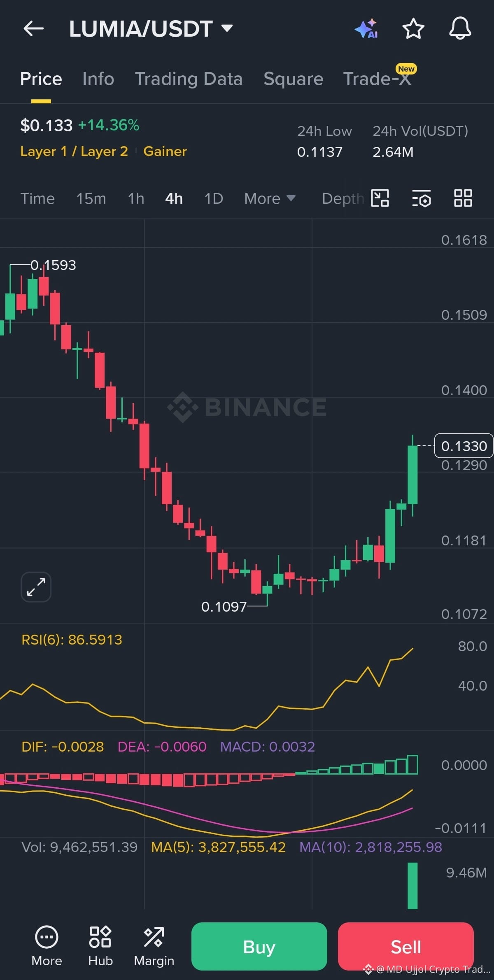Tap the DIF: -0.0028 label
This screenshot has height=980, width=494.
63,747
